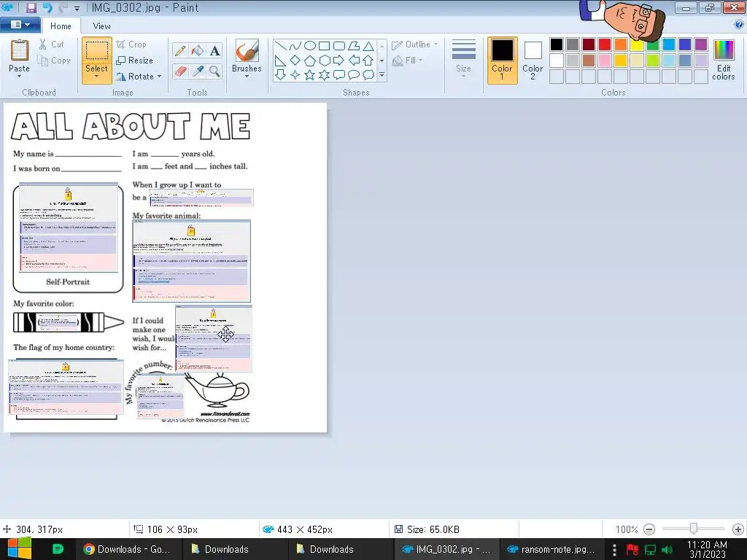Activate the Text tool

(x=215, y=50)
